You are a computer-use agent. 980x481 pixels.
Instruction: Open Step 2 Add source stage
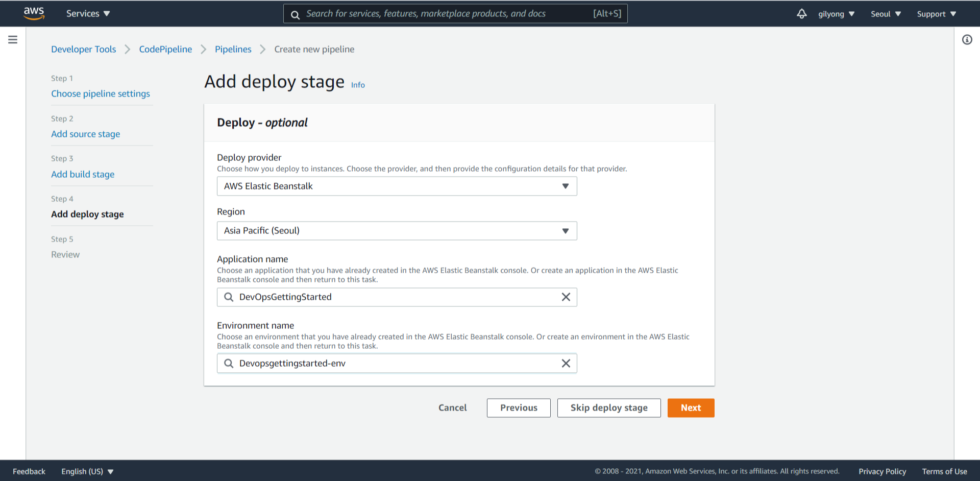(86, 134)
